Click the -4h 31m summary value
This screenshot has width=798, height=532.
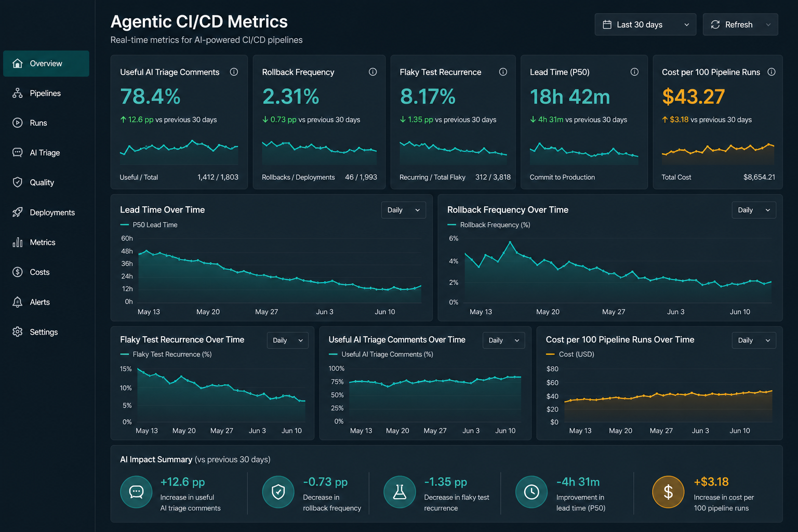(578, 482)
